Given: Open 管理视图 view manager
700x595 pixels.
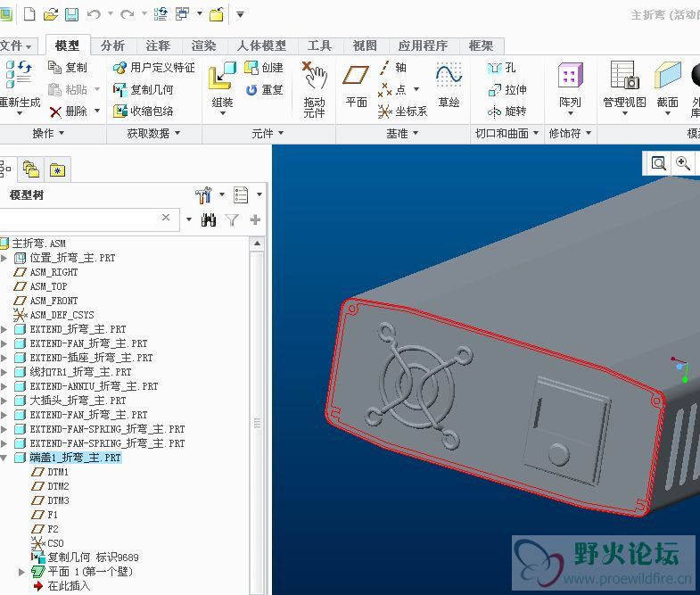Looking at the screenshot, I should pos(624,85).
